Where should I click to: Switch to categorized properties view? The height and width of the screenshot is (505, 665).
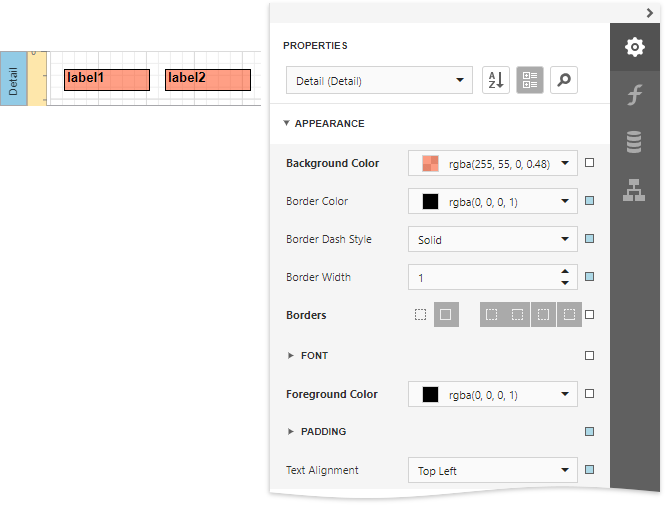pyautogui.click(x=530, y=81)
